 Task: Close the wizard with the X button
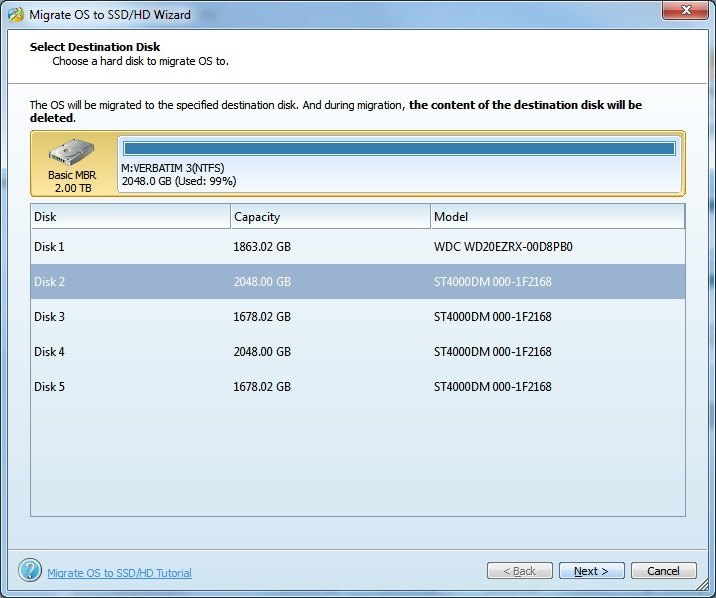pos(685,10)
